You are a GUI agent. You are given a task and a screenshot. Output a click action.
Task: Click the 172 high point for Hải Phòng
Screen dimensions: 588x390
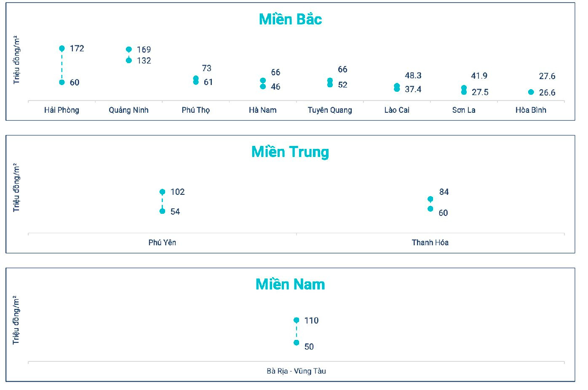(62, 49)
